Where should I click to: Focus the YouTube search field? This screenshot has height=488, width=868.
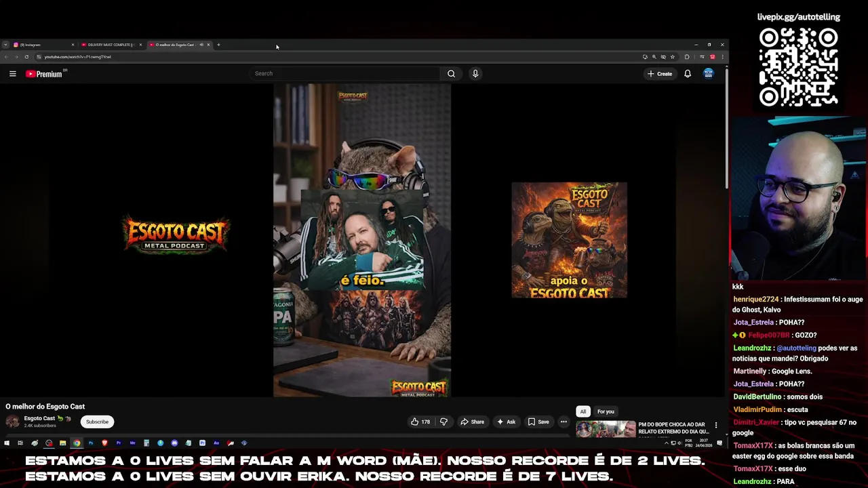[x=346, y=73]
